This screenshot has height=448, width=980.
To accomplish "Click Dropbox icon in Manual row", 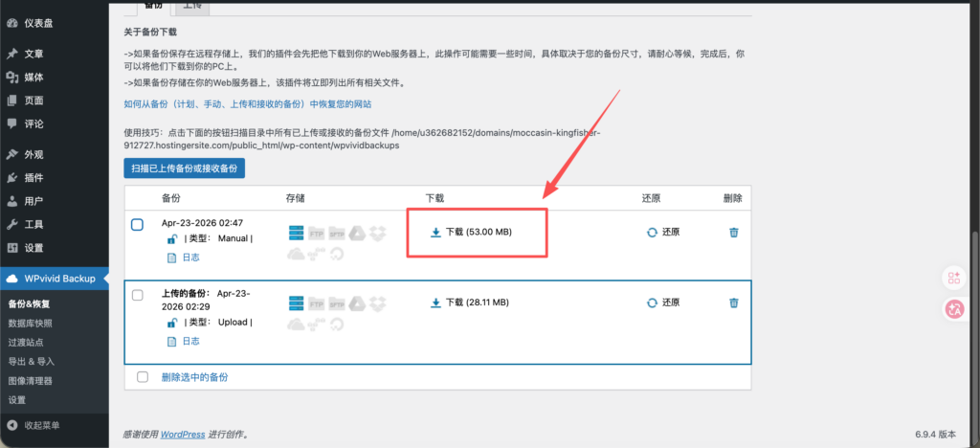I will [x=377, y=234].
